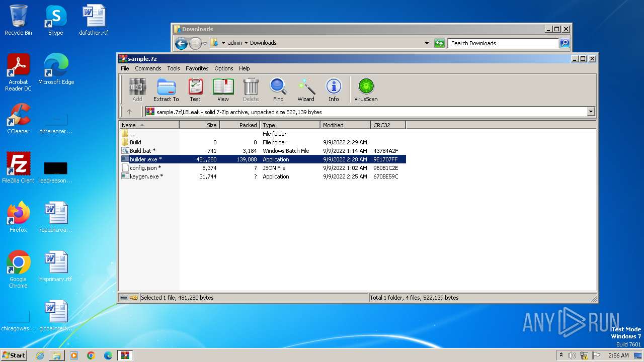Screen dimensions: 644x362
Task: Expand the Downloads address bar dropdown arrow
Action: [x=427, y=43]
